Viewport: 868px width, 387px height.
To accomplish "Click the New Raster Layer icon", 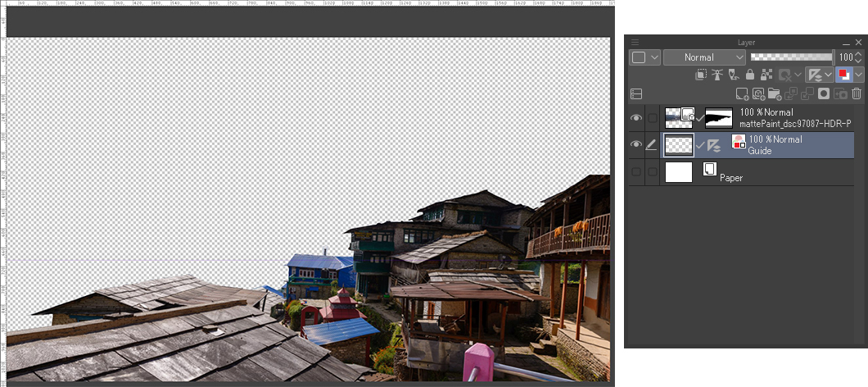I will coord(742,94).
